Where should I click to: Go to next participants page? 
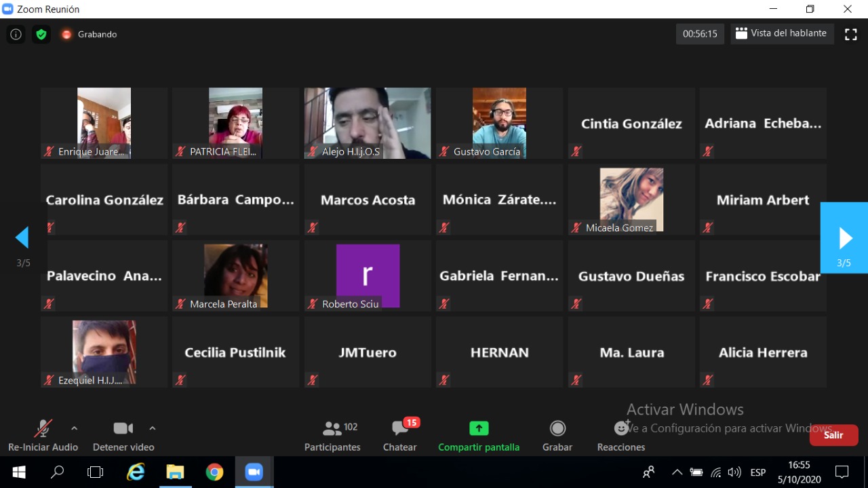(844, 238)
